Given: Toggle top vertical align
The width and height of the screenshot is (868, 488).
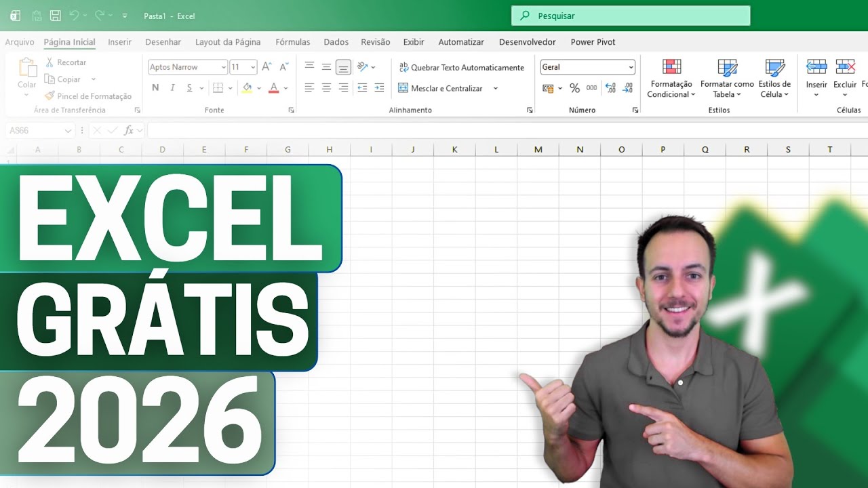Looking at the screenshot, I should [309, 66].
